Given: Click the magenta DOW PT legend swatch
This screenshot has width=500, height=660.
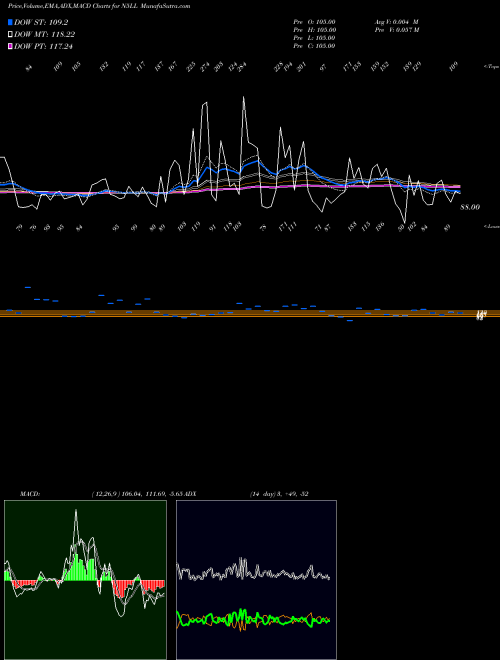Looking at the screenshot, I should point(10,46).
